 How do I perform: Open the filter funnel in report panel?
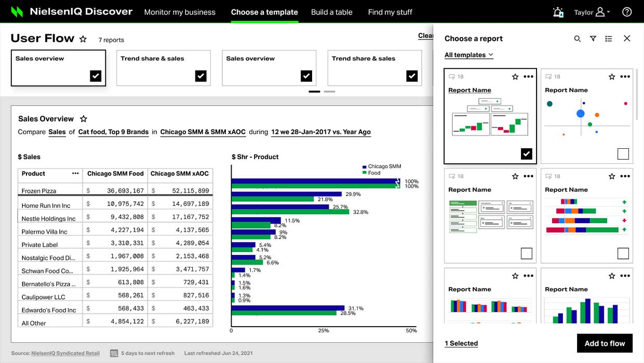click(x=593, y=38)
